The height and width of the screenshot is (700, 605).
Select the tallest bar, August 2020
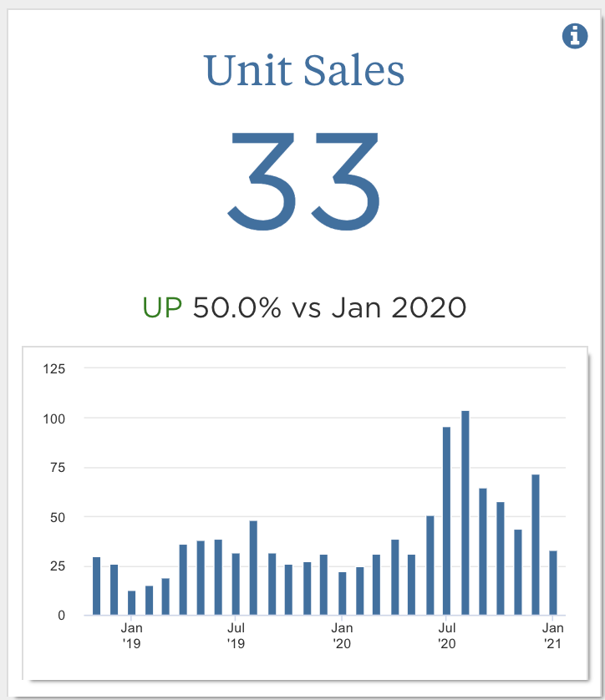pos(465,513)
